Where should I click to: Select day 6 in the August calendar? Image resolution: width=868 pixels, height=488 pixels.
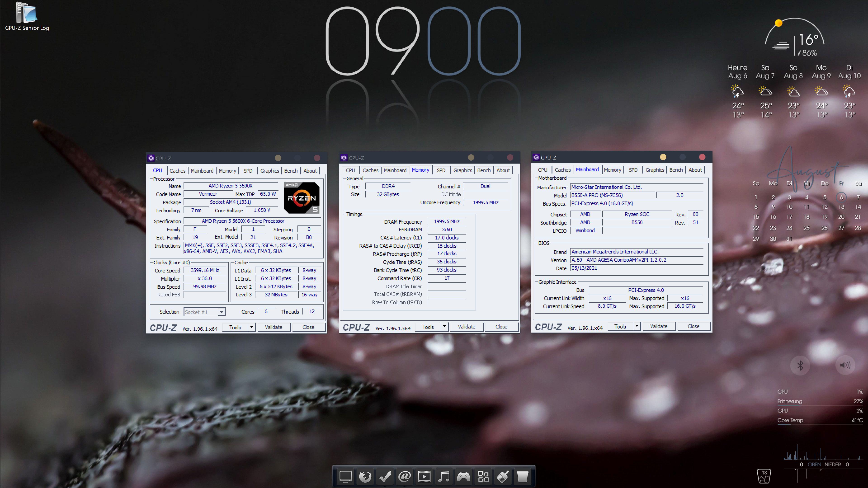tap(841, 197)
